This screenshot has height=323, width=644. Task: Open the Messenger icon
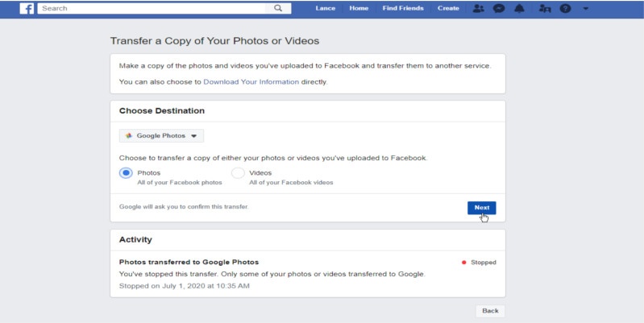[x=499, y=8]
